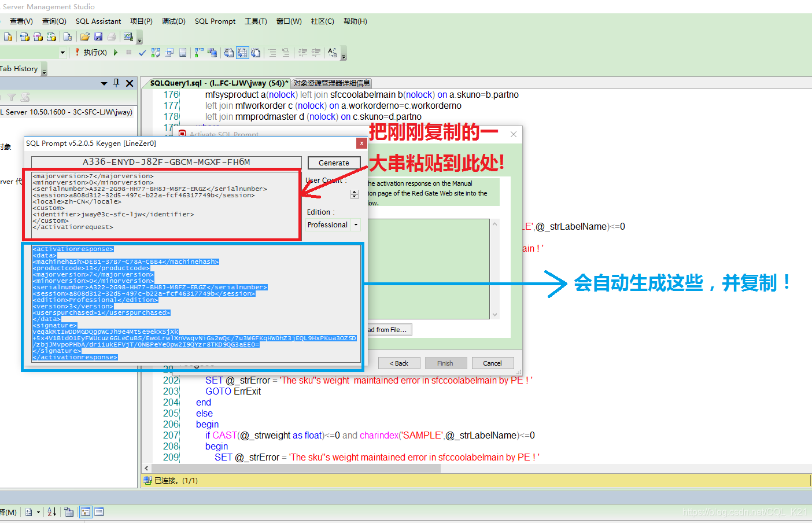Click the green Execute play arrow

[x=116, y=53]
